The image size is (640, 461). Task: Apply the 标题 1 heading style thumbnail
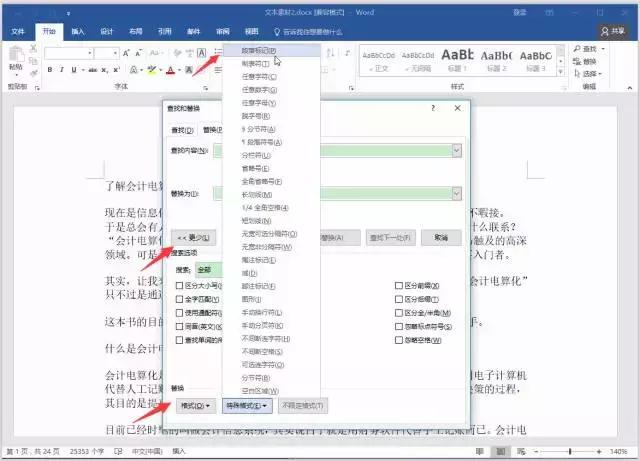[x=458, y=60]
